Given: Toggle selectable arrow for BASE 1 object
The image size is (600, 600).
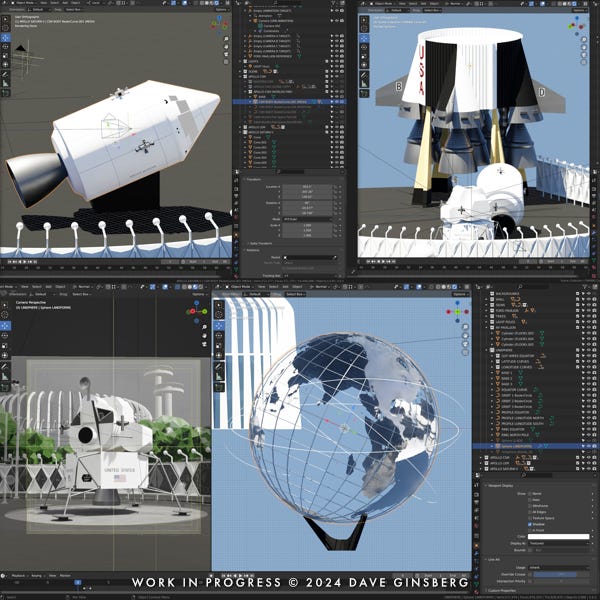Looking at the screenshot, I should coord(584,373).
